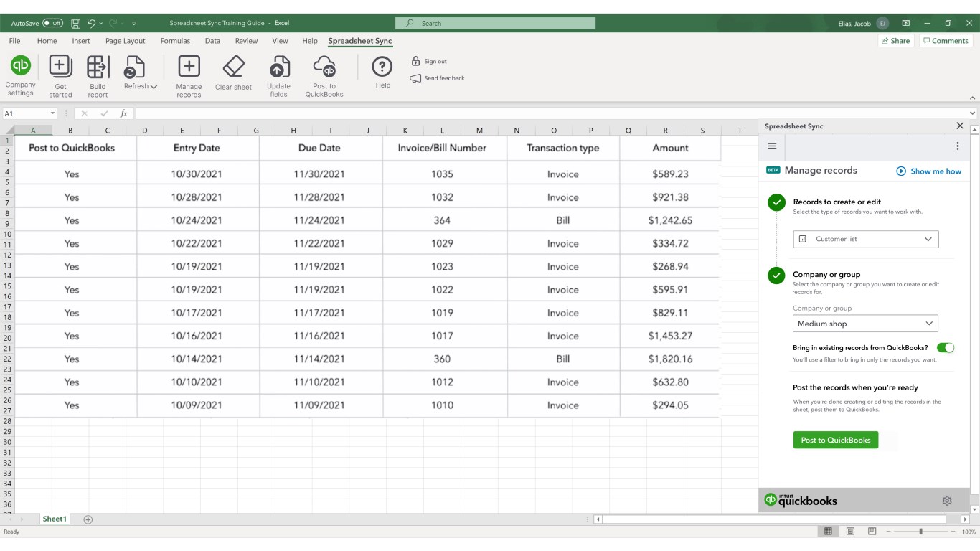The width and height of the screenshot is (980, 551).
Task: Open Customer list records dropdown
Action: (866, 239)
